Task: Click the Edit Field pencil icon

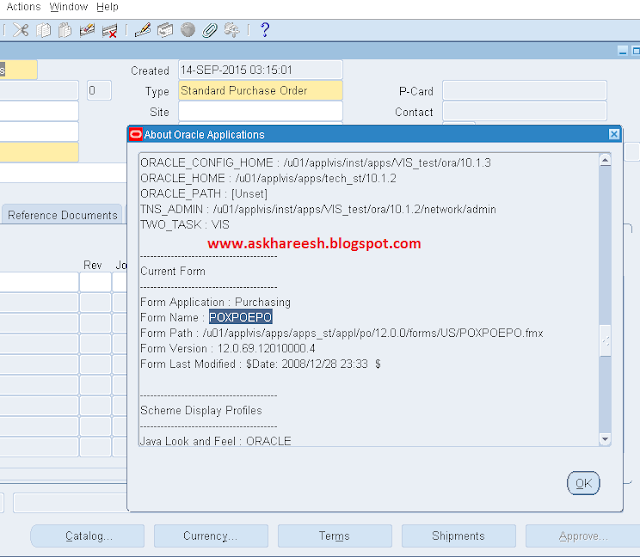Action: click(142, 30)
